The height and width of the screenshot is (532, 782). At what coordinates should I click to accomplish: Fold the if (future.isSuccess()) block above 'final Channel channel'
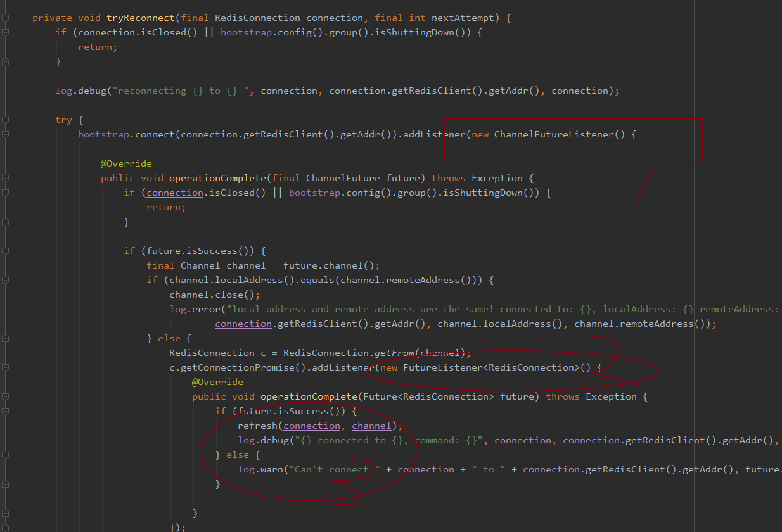coord(5,251)
